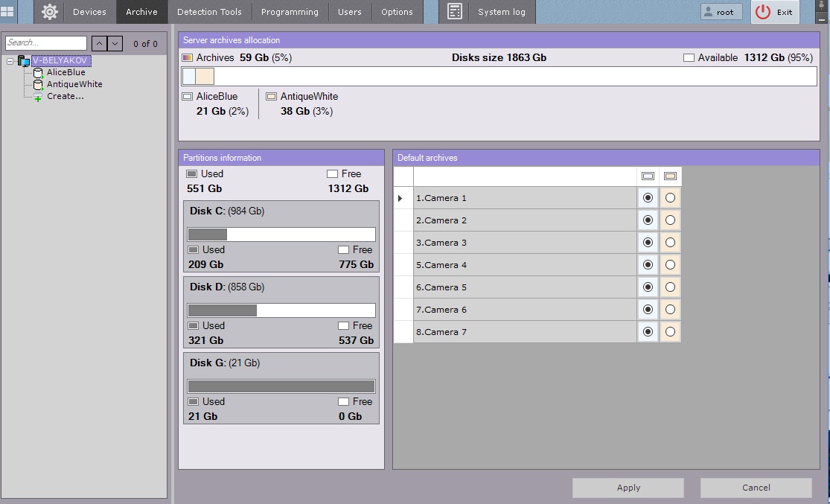Select AliceBlue radio button for Camera 4

(648, 265)
